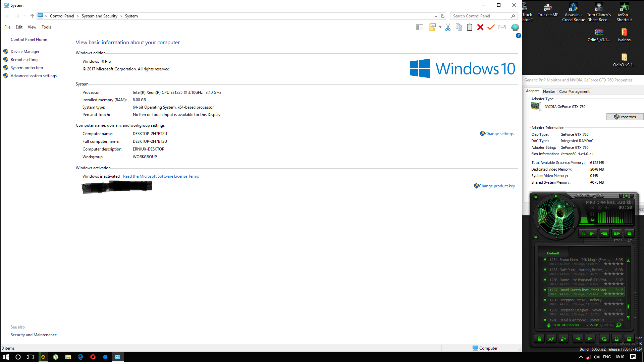Show hidden system tray icons chevron
Screen dimensions: 644x362
(581, 357)
